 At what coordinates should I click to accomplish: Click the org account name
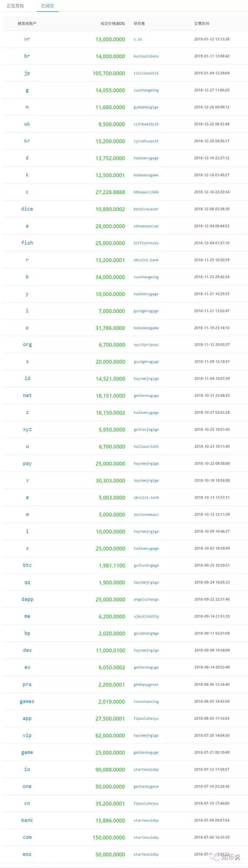click(27, 345)
